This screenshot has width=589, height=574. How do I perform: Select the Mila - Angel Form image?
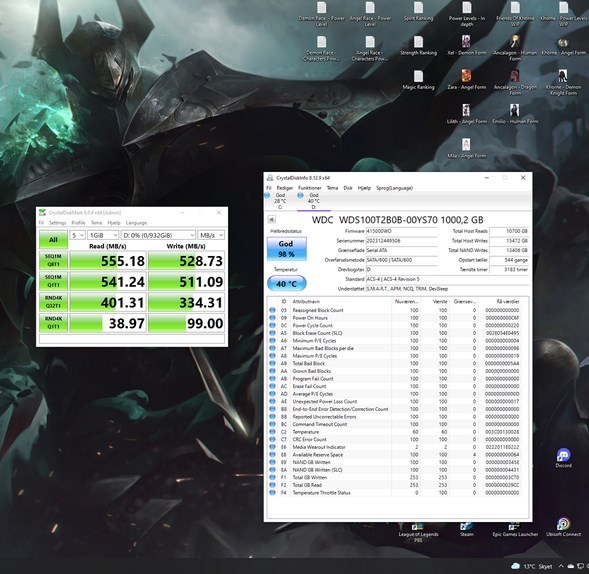(x=467, y=149)
